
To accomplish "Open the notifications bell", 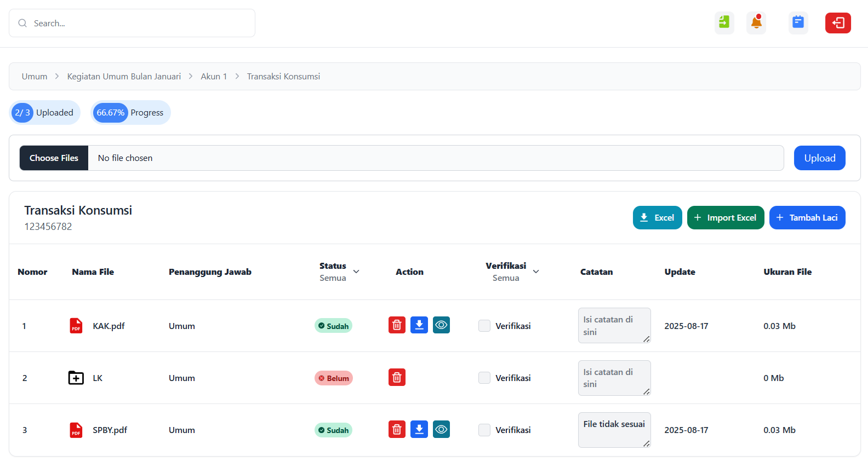I will coord(756,23).
